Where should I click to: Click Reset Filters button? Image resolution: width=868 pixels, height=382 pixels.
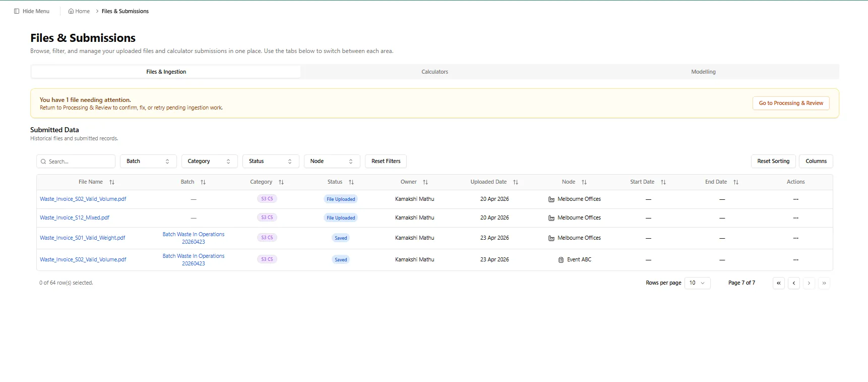[x=386, y=161]
